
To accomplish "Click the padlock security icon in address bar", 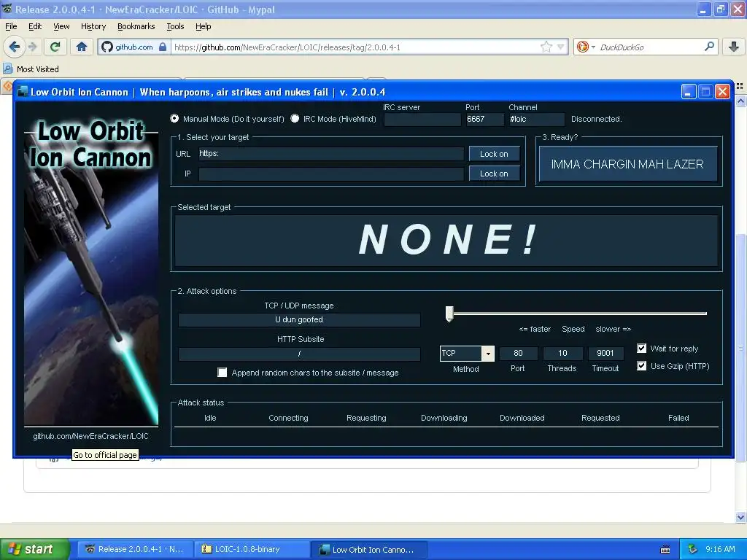I will click(x=163, y=47).
